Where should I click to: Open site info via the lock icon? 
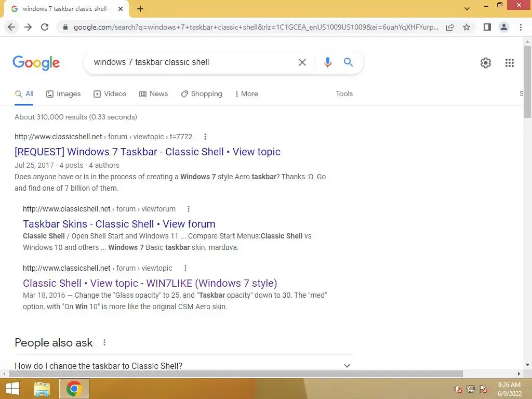coord(65,27)
